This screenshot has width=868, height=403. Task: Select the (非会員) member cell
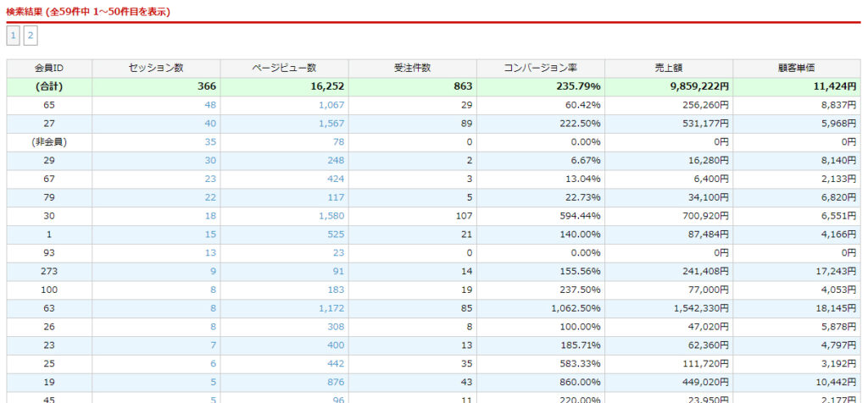tap(49, 142)
